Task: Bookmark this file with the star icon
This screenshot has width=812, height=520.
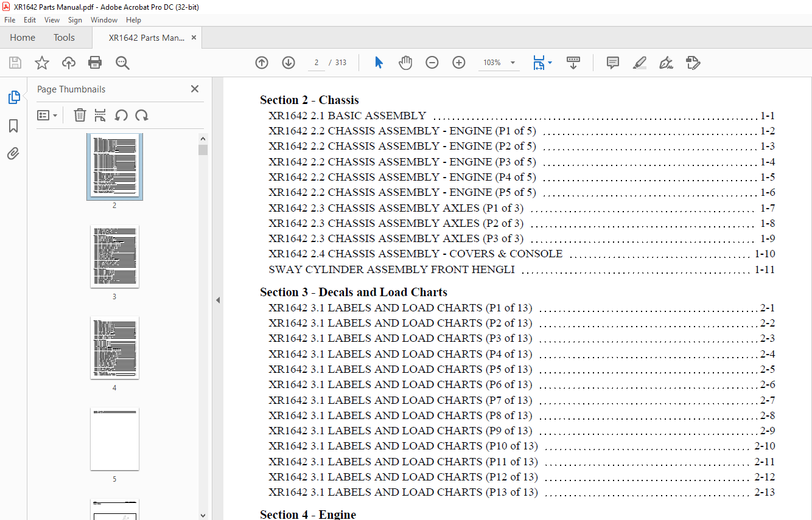Action: tap(42, 63)
